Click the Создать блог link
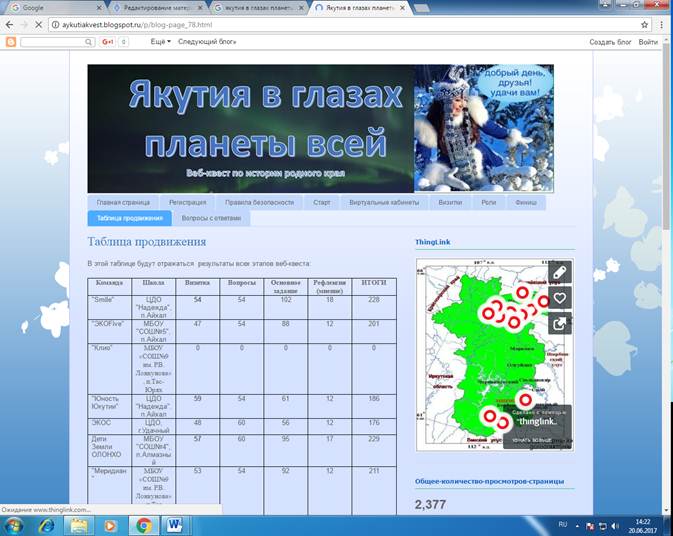 pyautogui.click(x=610, y=42)
